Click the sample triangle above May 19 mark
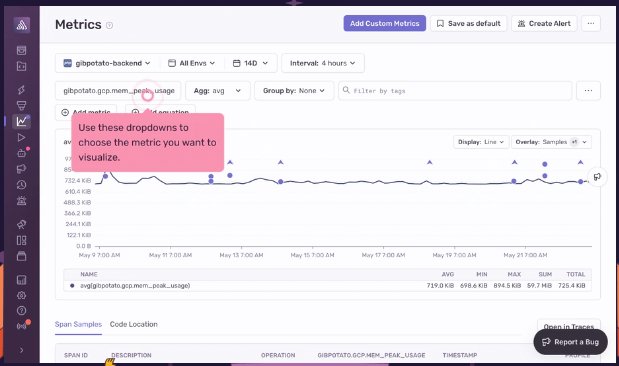The image size is (619, 366). (430, 162)
